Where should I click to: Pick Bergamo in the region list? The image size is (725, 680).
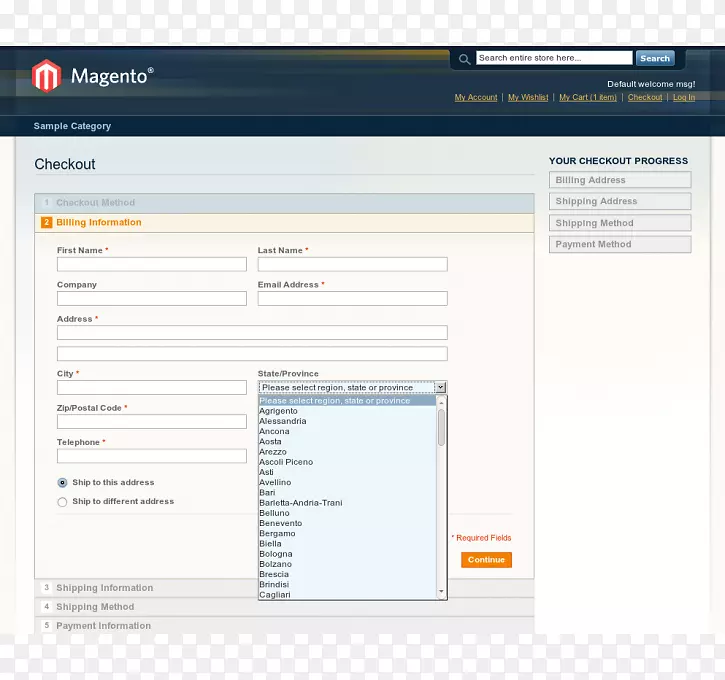point(277,534)
